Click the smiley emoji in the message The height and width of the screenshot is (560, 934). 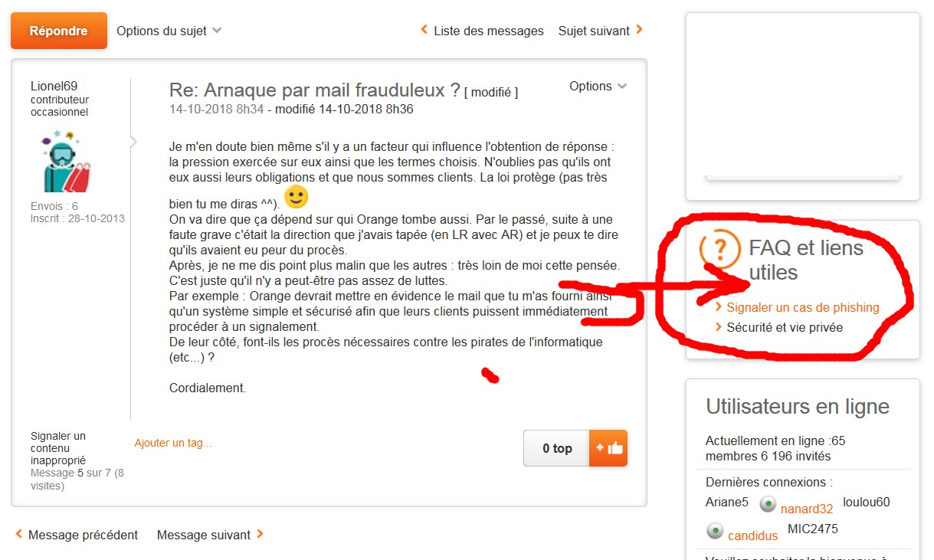pos(296,197)
